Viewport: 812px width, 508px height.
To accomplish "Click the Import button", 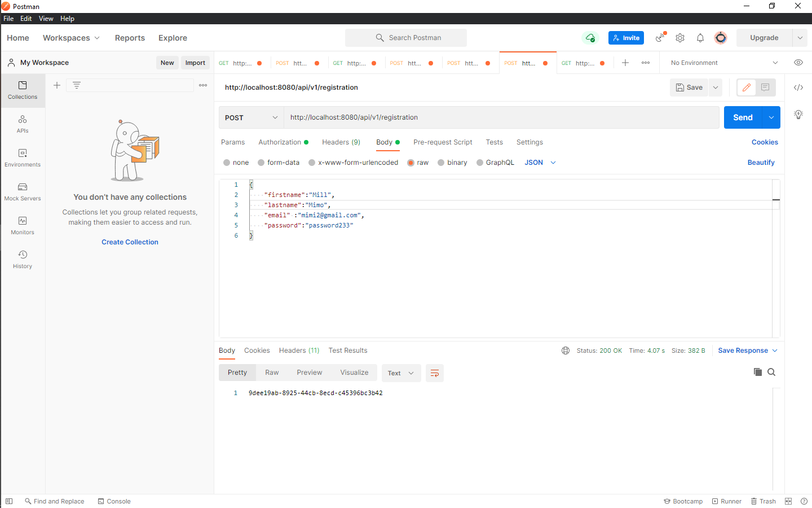I will click(195, 63).
